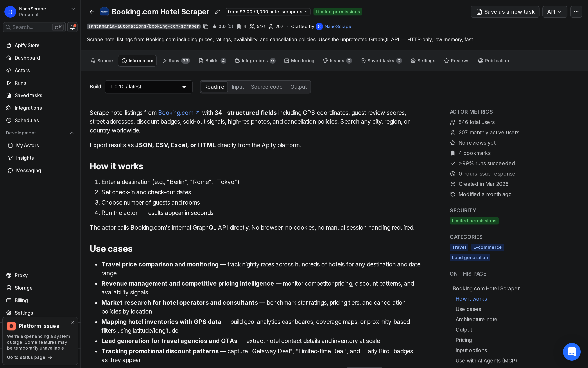588x368 pixels.
Task: Switch to the Builds tab
Action: pyautogui.click(x=212, y=61)
